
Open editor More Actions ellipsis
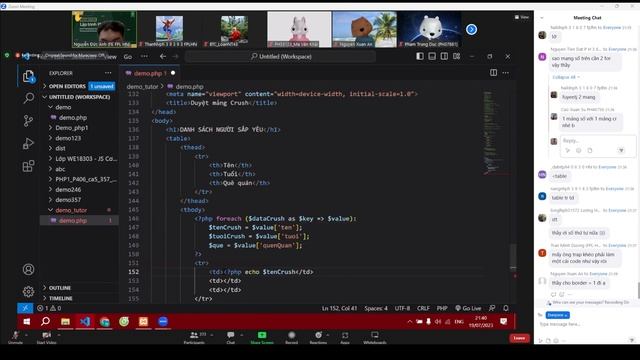coord(506,73)
